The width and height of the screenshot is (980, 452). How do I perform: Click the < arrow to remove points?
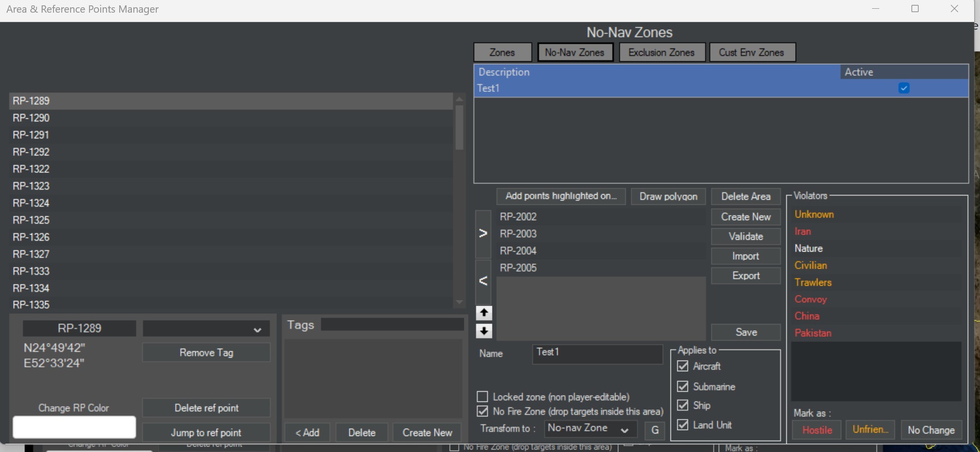click(483, 281)
